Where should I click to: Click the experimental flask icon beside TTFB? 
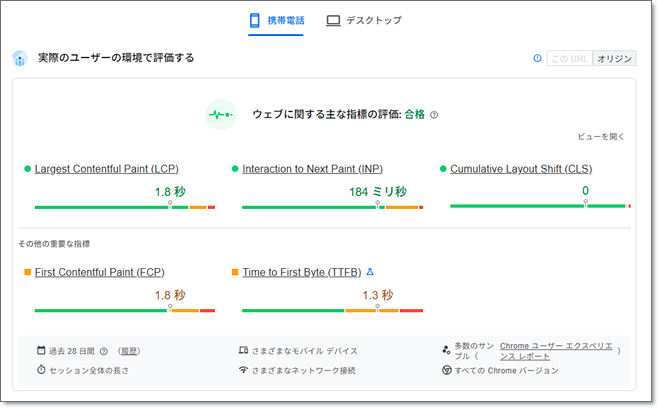click(370, 272)
